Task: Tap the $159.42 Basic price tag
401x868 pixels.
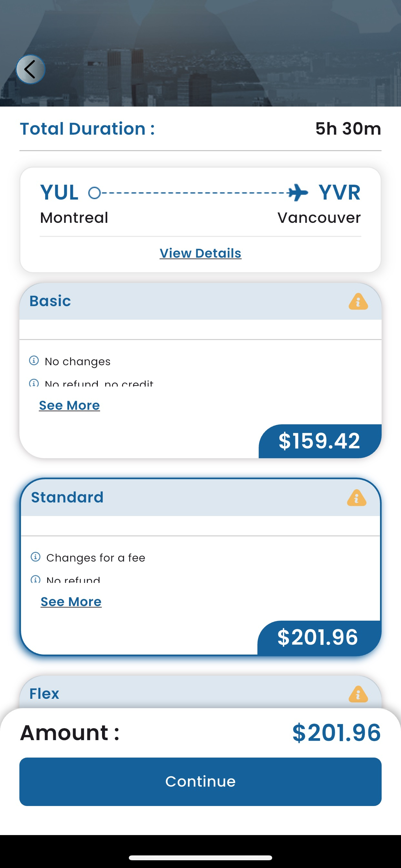Action: (319, 441)
